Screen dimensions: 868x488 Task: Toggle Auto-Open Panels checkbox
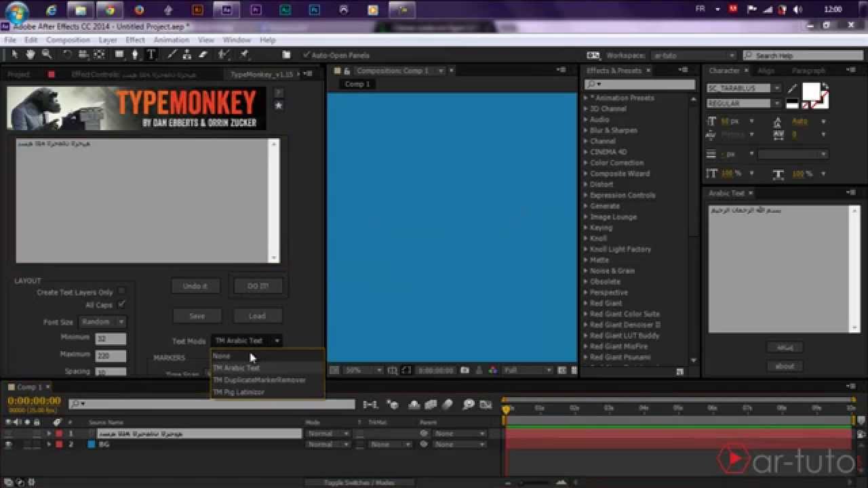[307, 55]
